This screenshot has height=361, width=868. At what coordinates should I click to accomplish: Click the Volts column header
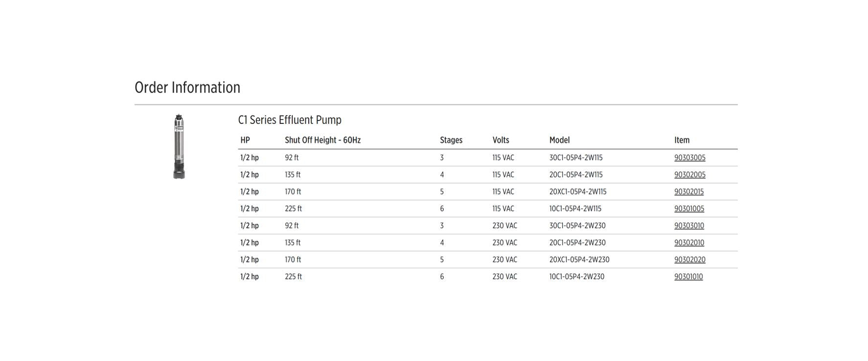point(501,140)
